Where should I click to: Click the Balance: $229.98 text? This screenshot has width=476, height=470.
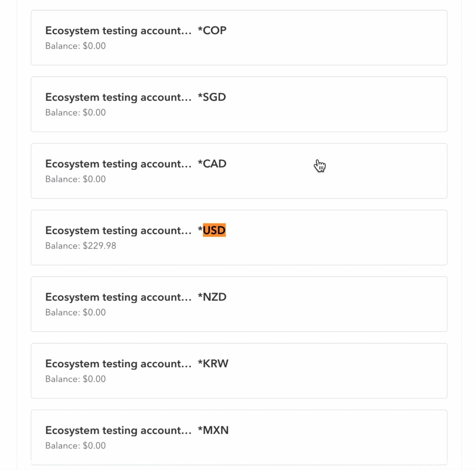pos(81,246)
